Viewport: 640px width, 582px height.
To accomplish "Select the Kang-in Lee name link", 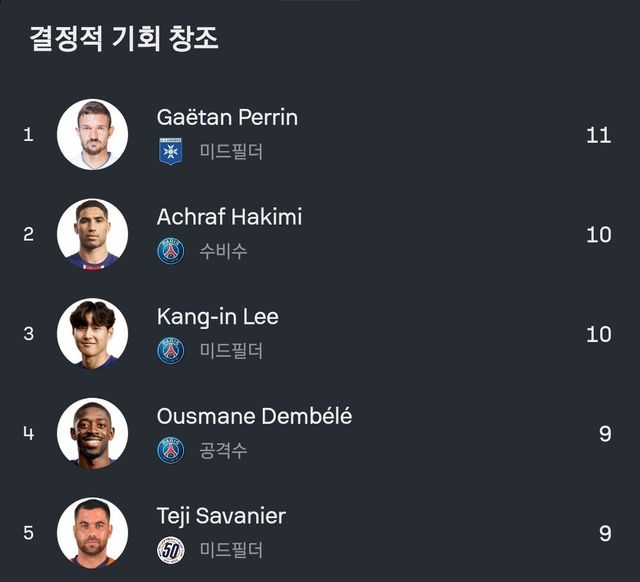I will coord(217,317).
